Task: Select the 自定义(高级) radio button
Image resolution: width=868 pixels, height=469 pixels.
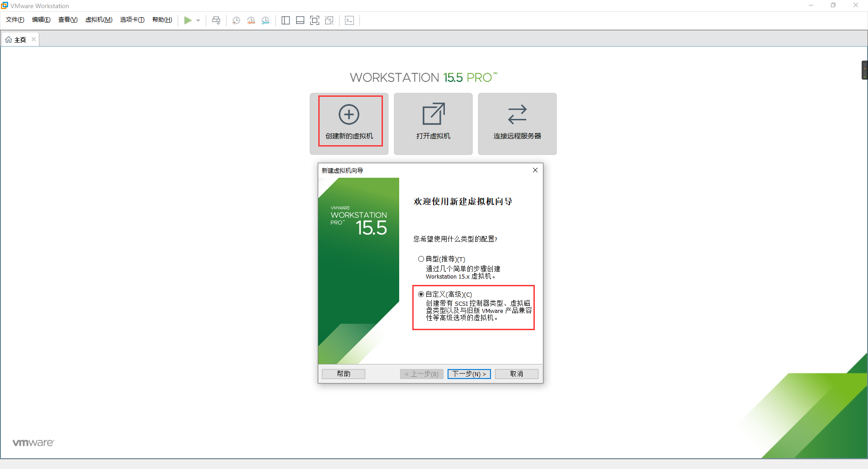Action: 421,294
